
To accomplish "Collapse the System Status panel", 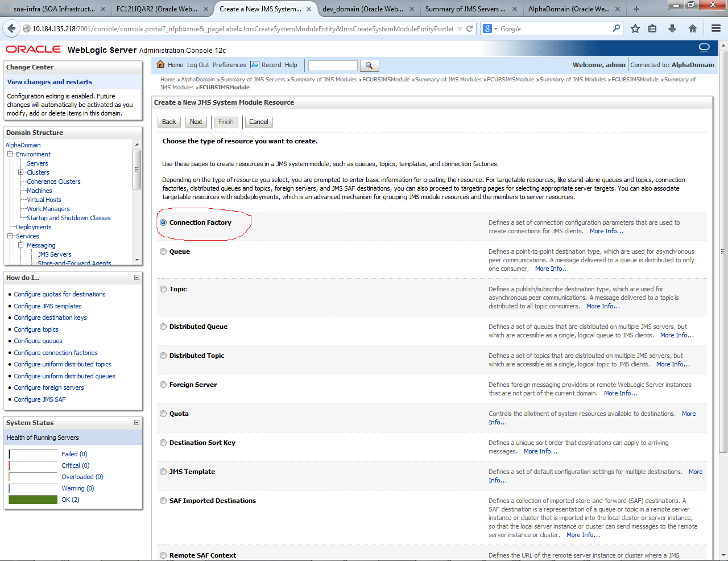I will click(x=136, y=423).
